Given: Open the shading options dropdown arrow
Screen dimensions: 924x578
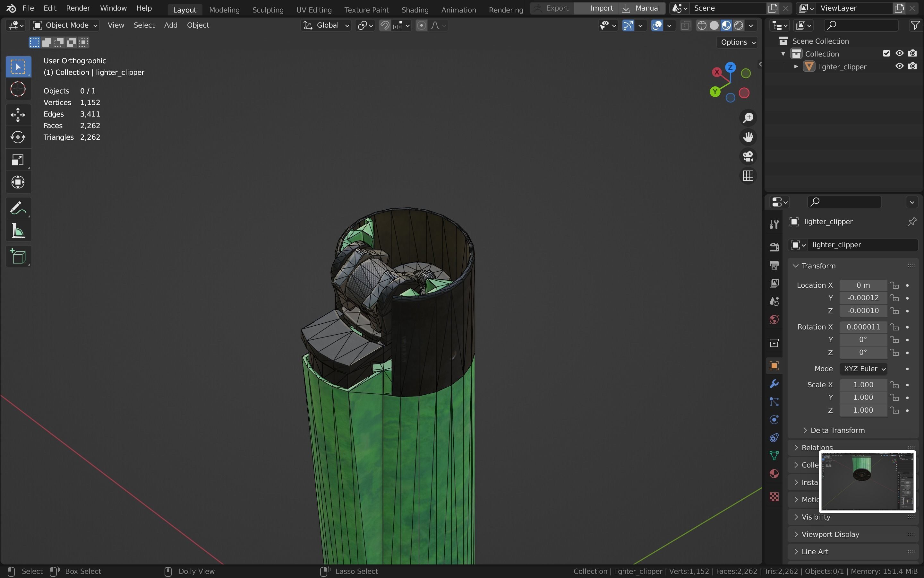Looking at the screenshot, I should coord(751,25).
